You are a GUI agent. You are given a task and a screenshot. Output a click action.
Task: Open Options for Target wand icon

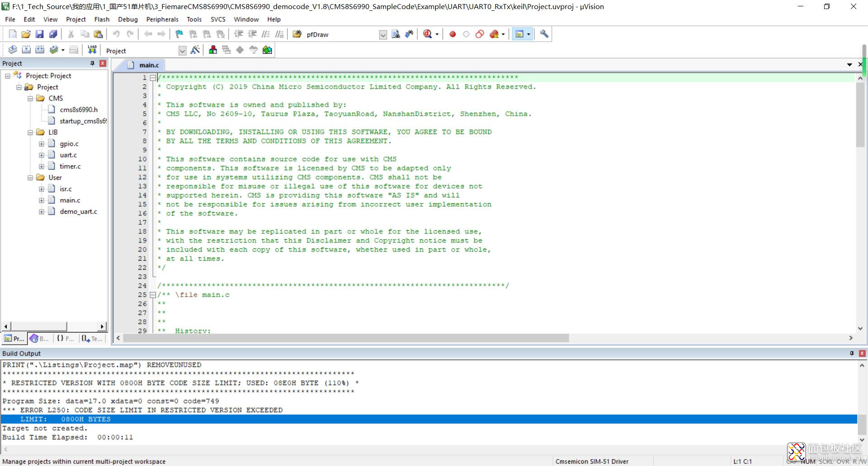coord(195,50)
